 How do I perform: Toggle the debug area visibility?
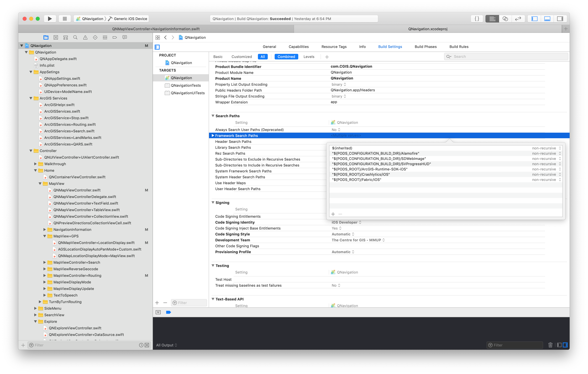pos(547,19)
